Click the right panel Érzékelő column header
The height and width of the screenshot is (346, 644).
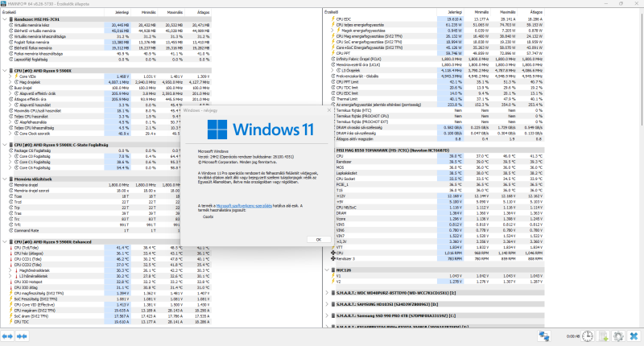point(380,12)
